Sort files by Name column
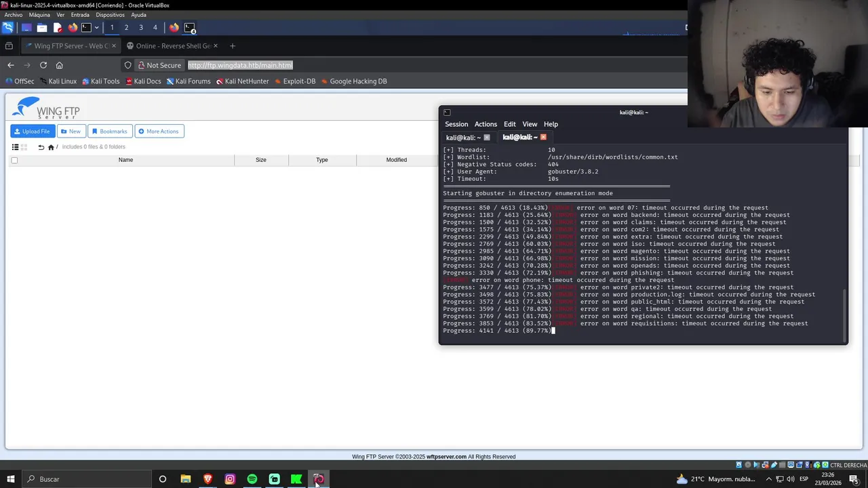Viewport: 868px width, 488px height. 125,160
